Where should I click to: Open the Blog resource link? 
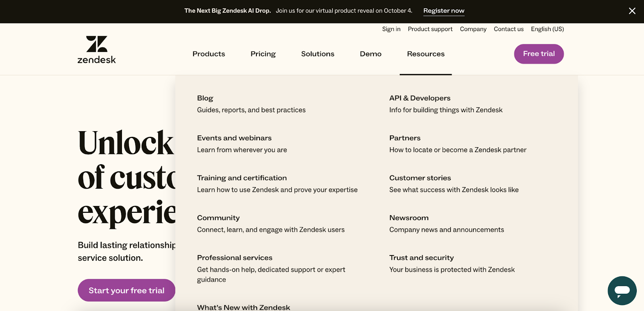(x=205, y=98)
